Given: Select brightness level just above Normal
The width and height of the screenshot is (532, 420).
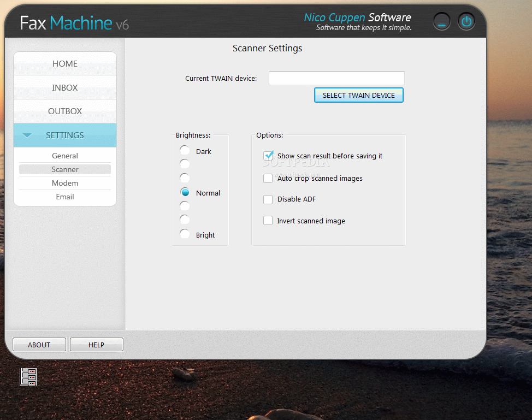Looking at the screenshot, I should click(185, 178).
